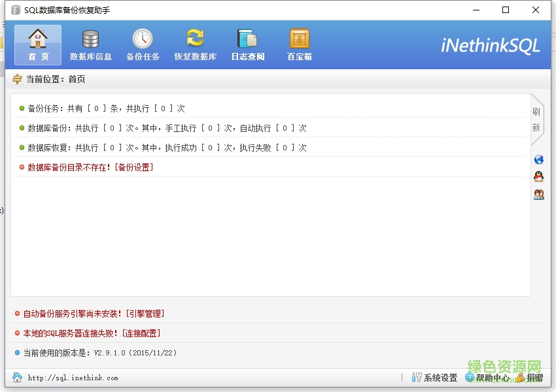556x392 pixels.
Task: Select the highlighted 首页 tab
Action: tap(37, 44)
